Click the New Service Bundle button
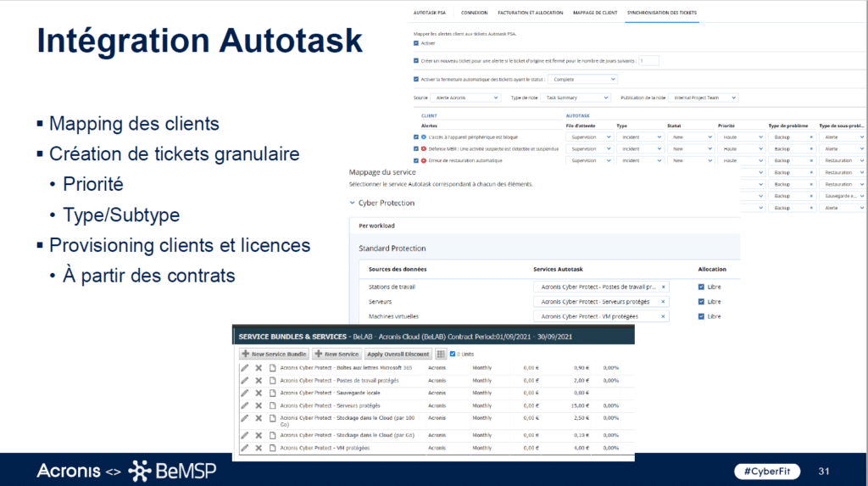868x486 pixels. [x=274, y=354]
